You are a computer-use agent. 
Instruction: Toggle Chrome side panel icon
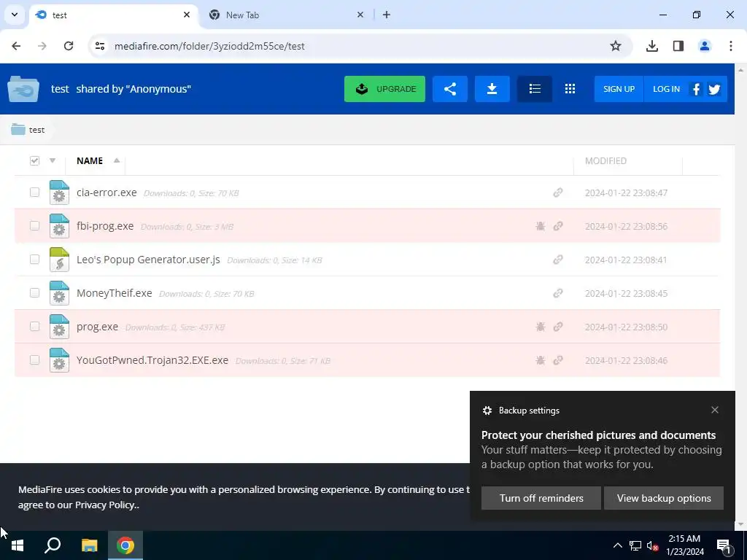click(x=678, y=46)
